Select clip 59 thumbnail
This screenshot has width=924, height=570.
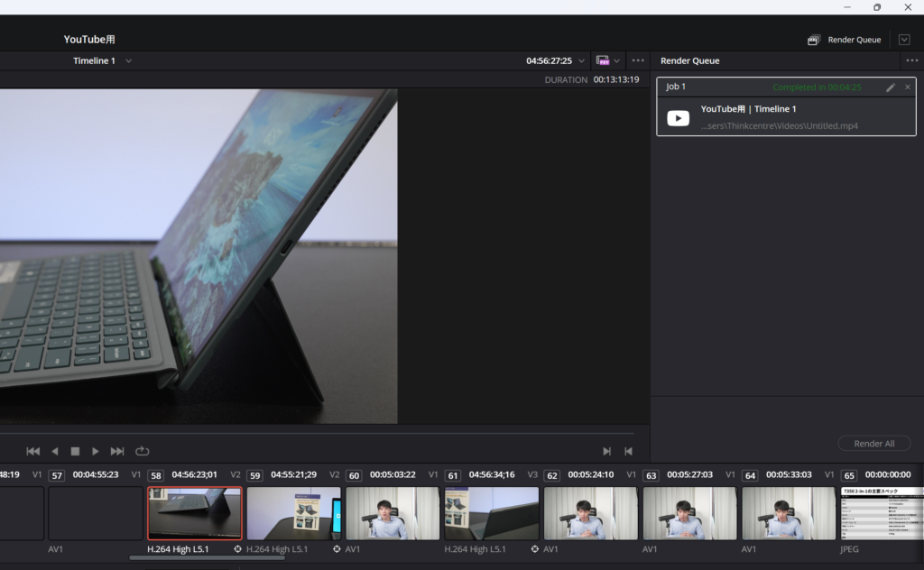[293, 513]
